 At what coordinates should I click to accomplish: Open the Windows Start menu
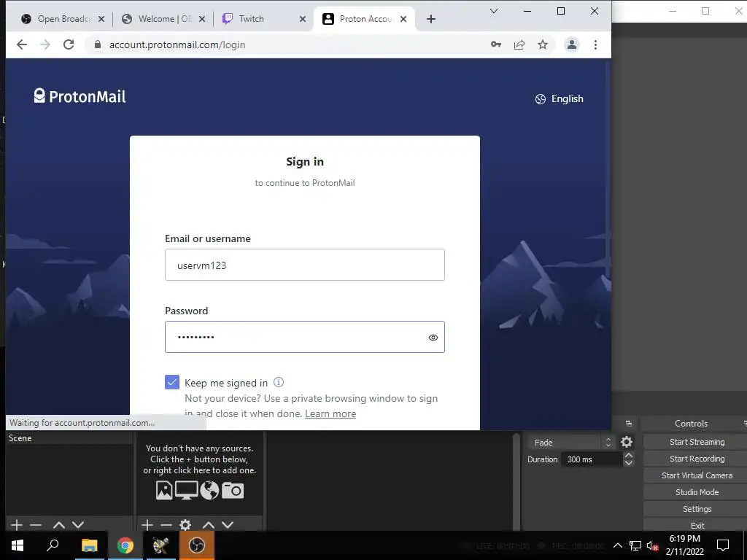coord(18,545)
